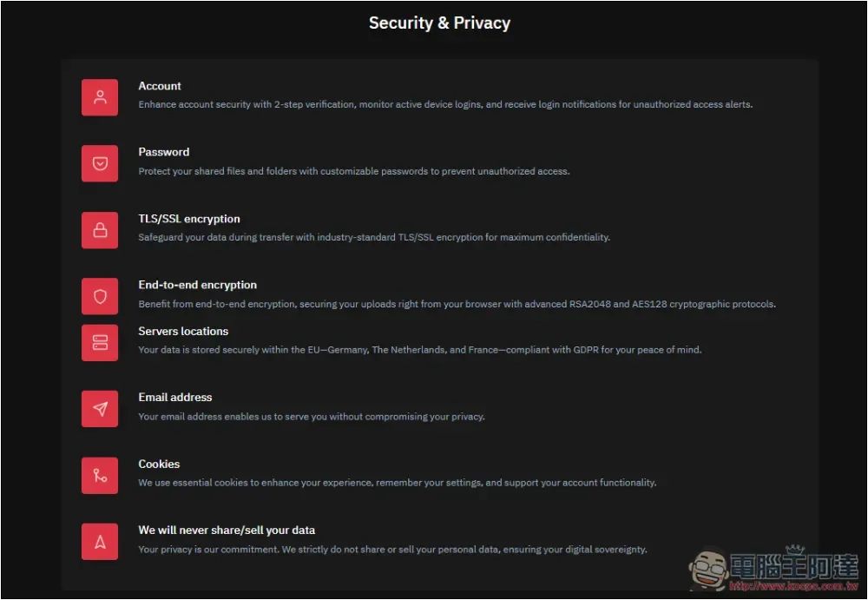Click the Cookies title text
This screenshot has width=868, height=600.
tap(159, 464)
